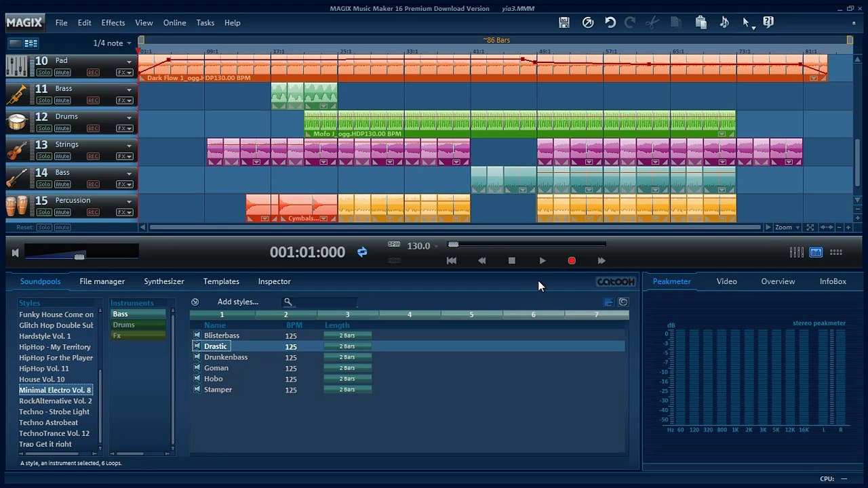Switch to list view in soundpool

[608, 302]
